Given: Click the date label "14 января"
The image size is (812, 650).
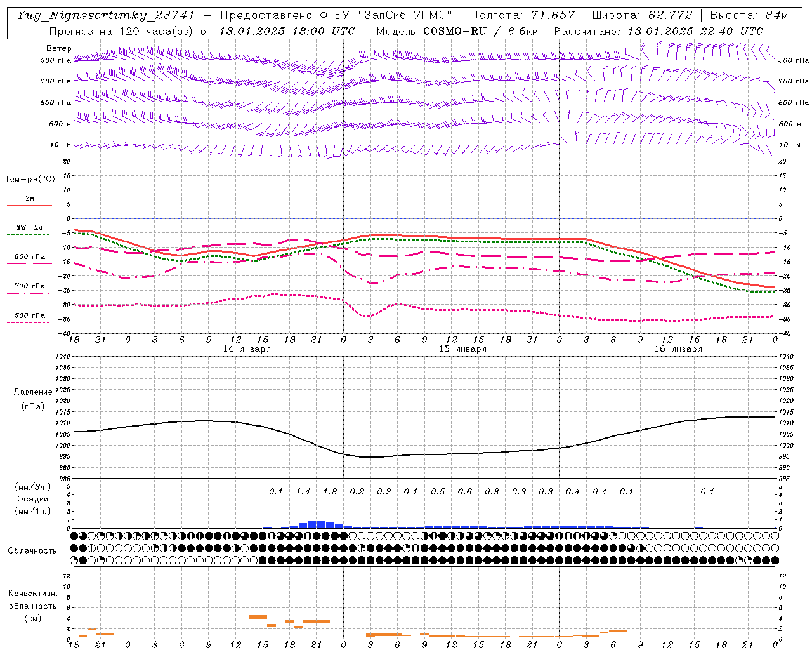Looking at the screenshot, I should tap(247, 349).
